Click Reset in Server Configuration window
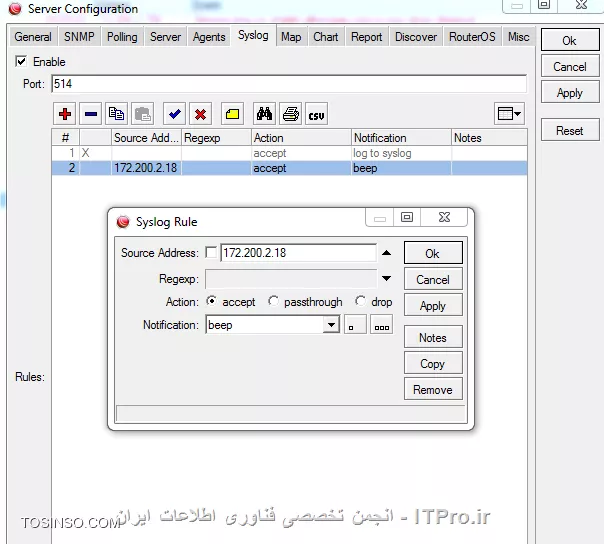Viewport: 604px width, 544px height. (570, 130)
